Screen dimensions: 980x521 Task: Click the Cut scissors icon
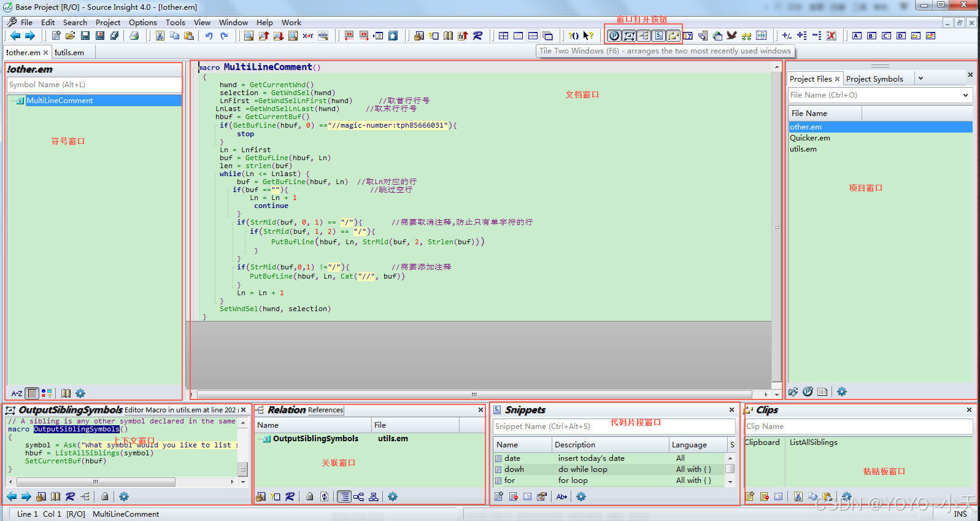click(160, 36)
